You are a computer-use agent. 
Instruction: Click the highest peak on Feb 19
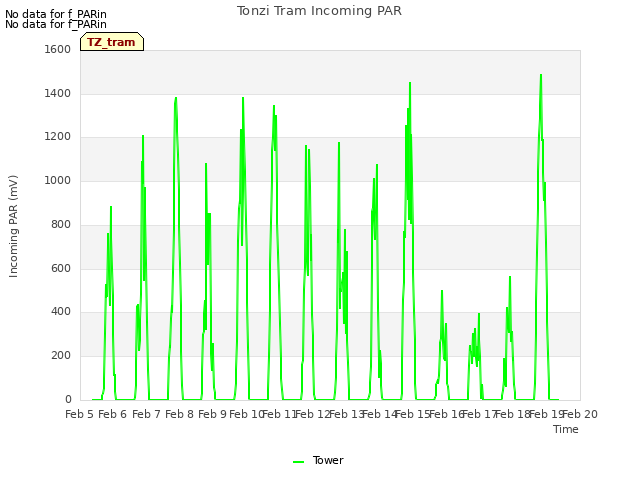(541, 75)
